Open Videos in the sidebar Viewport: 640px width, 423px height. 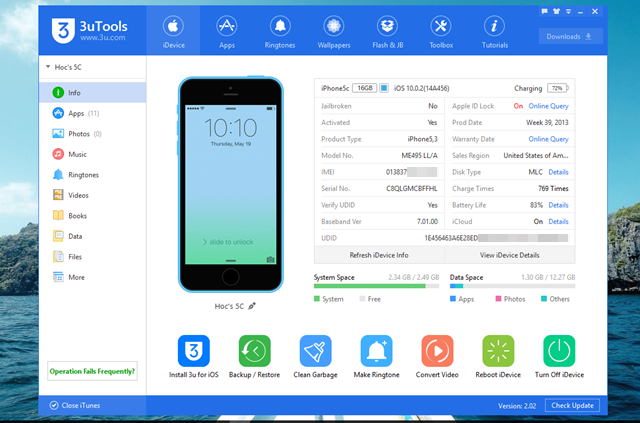(x=93, y=195)
